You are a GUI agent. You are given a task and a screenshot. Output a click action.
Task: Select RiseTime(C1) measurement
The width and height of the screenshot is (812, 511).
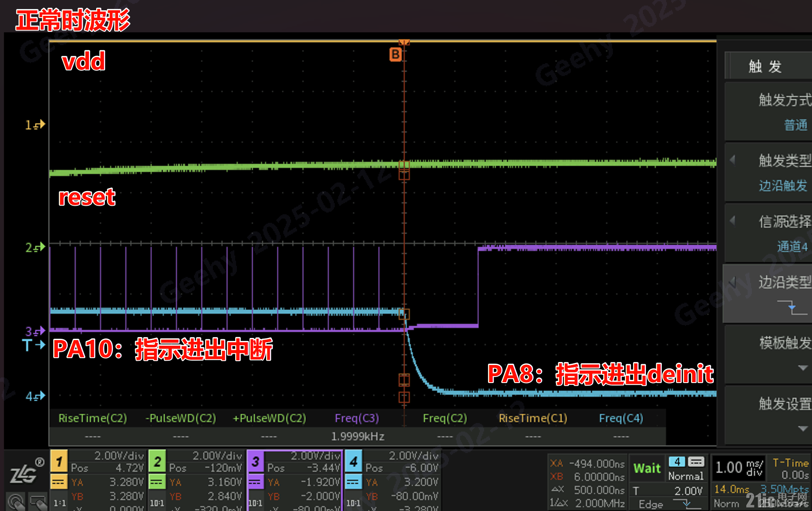pyautogui.click(x=533, y=418)
